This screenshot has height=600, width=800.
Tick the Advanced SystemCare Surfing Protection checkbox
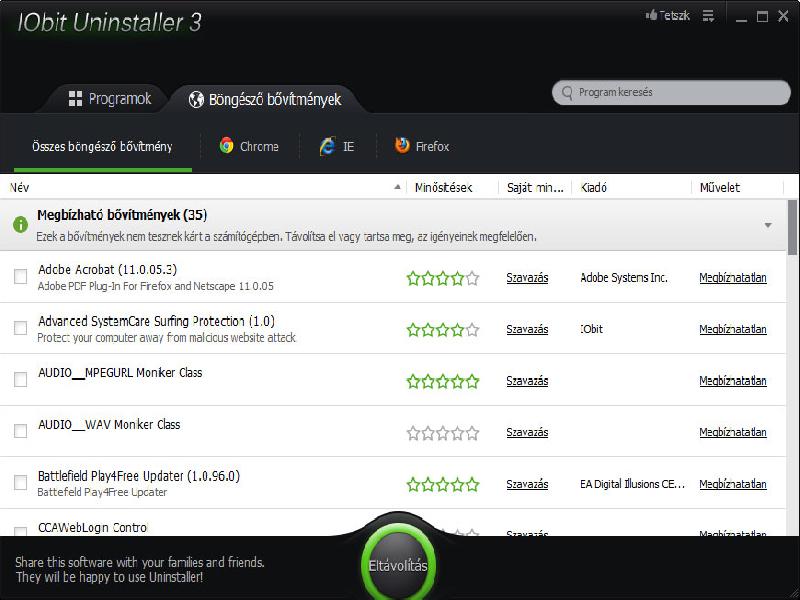click(x=20, y=328)
